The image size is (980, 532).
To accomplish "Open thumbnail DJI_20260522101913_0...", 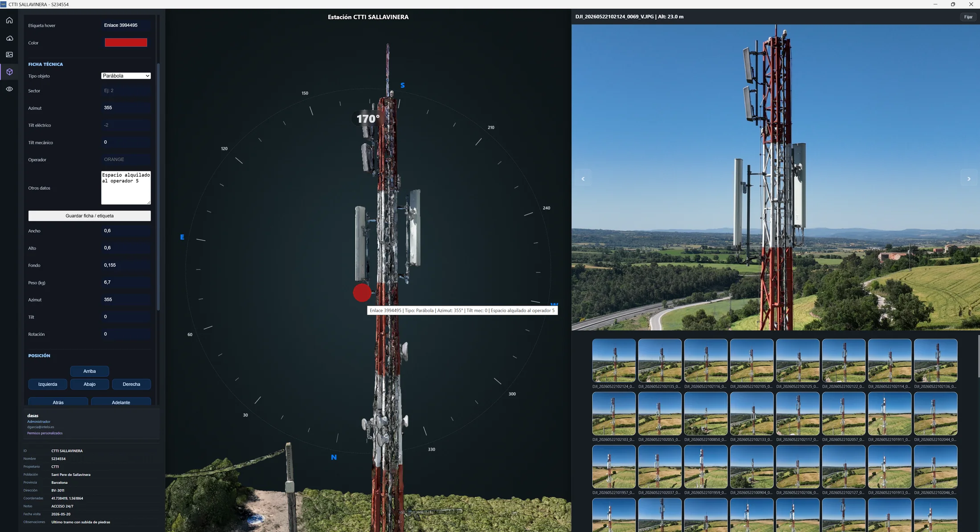I will point(890,467).
